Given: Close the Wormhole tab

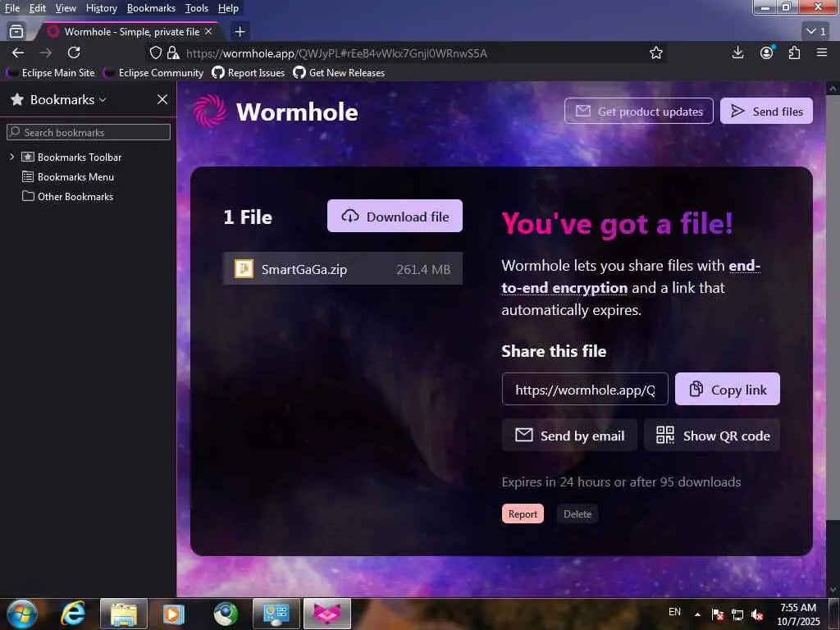Looking at the screenshot, I should pos(208,32).
